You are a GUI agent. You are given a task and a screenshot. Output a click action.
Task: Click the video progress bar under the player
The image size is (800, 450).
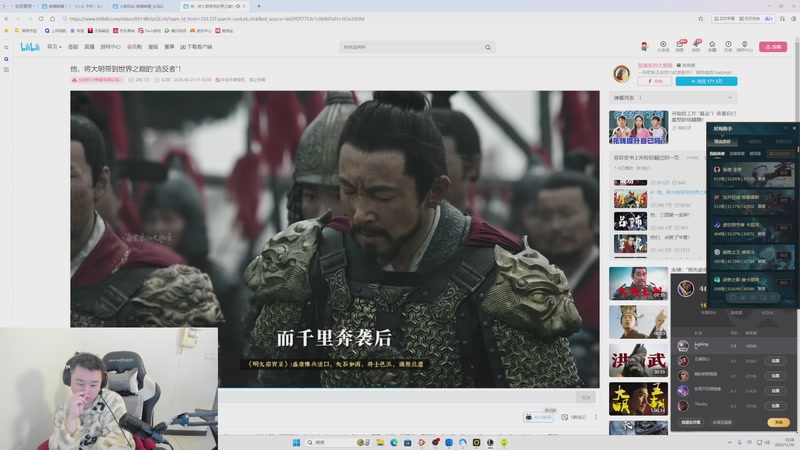(335, 388)
